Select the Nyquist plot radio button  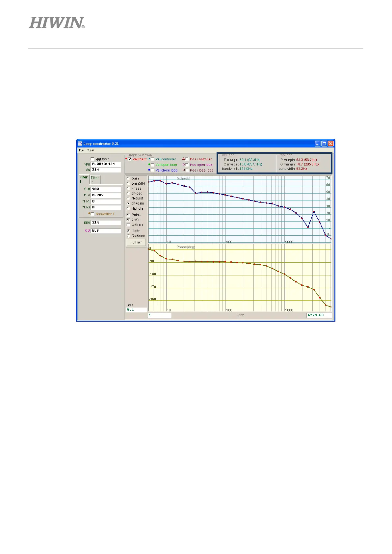point(128,198)
